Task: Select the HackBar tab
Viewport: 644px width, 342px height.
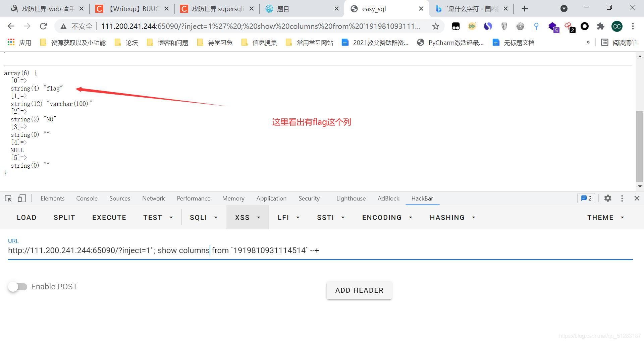Action: tap(422, 198)
